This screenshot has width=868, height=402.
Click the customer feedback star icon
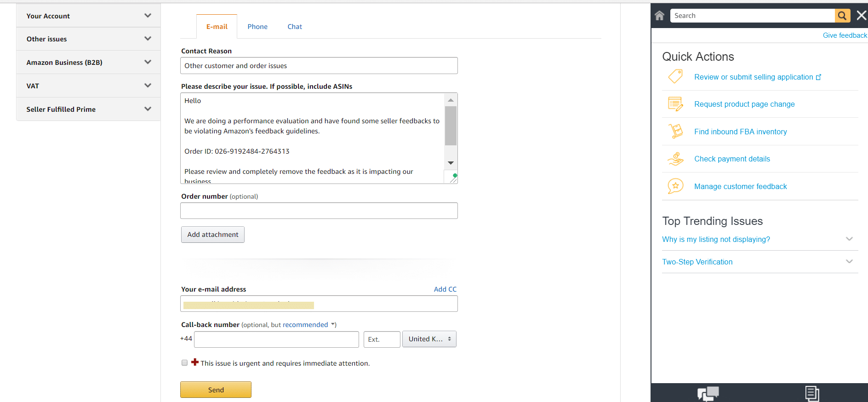click(675, 186)
